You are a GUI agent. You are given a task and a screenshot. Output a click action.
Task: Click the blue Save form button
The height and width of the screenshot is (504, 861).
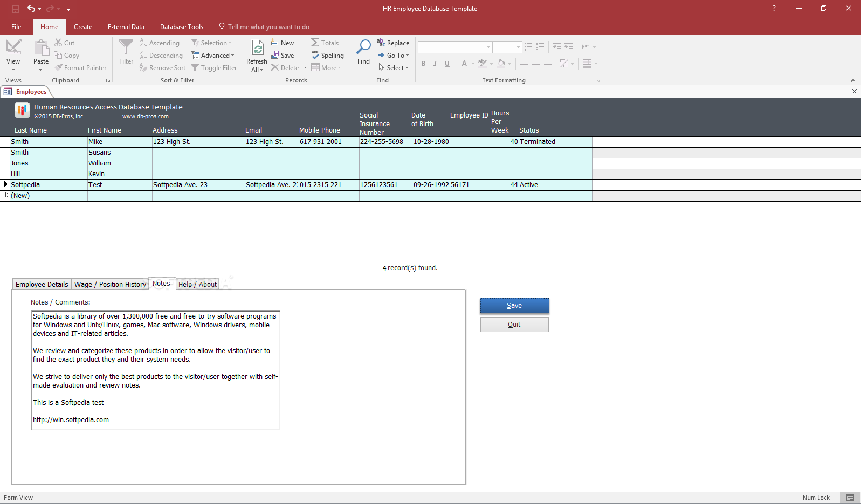click(x=514, y=306)
